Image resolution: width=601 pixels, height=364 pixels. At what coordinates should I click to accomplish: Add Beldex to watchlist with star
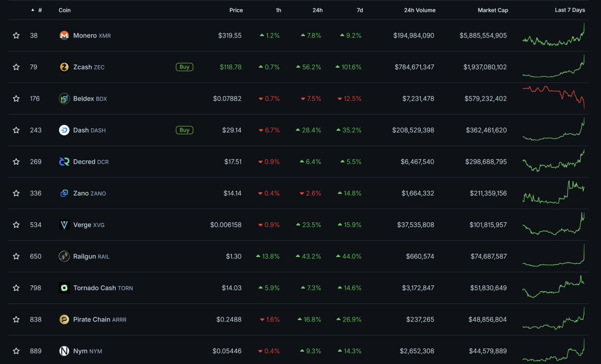click(x=16, y=99)
